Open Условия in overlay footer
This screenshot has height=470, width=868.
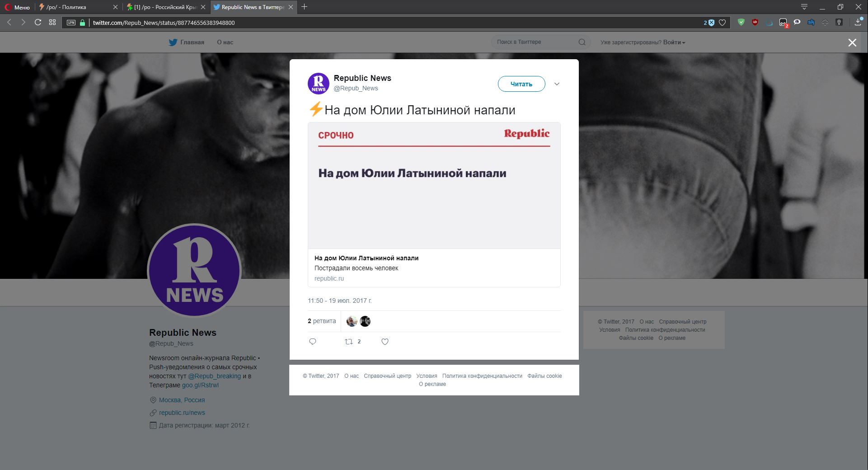coord(427,376)
